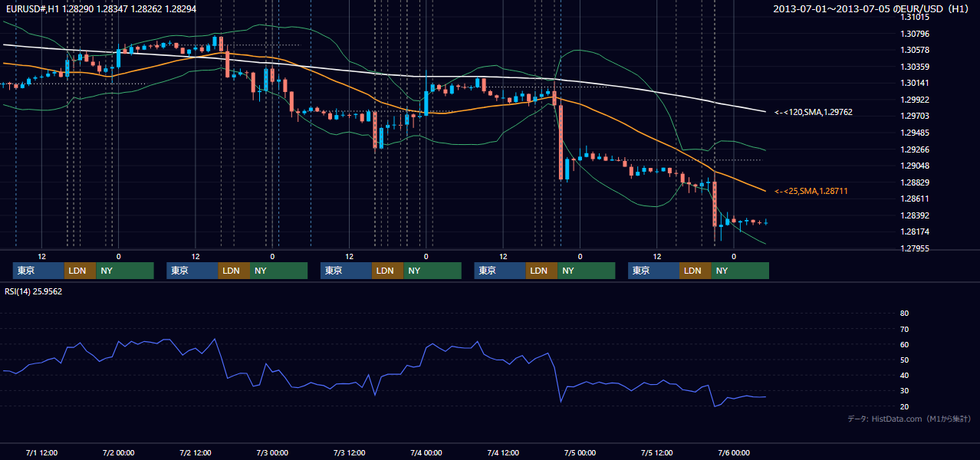This screenshot has height=460, width=980.
Task: Click the 1.29703 price axis label
Action: tap(915, 116)
